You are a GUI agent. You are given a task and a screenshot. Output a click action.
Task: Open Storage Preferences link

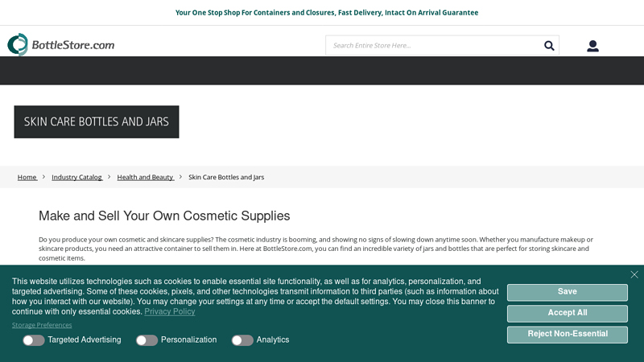tap(42, 325)
